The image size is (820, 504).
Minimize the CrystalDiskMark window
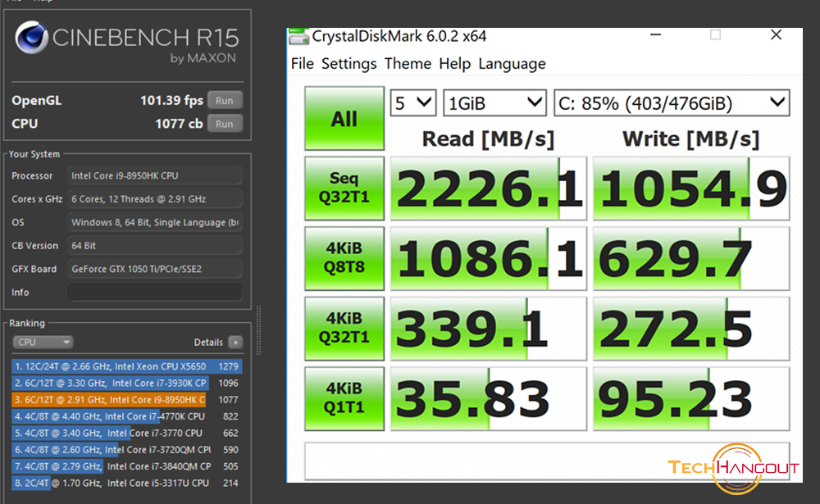pyautogui.click(x=655, y=35)
